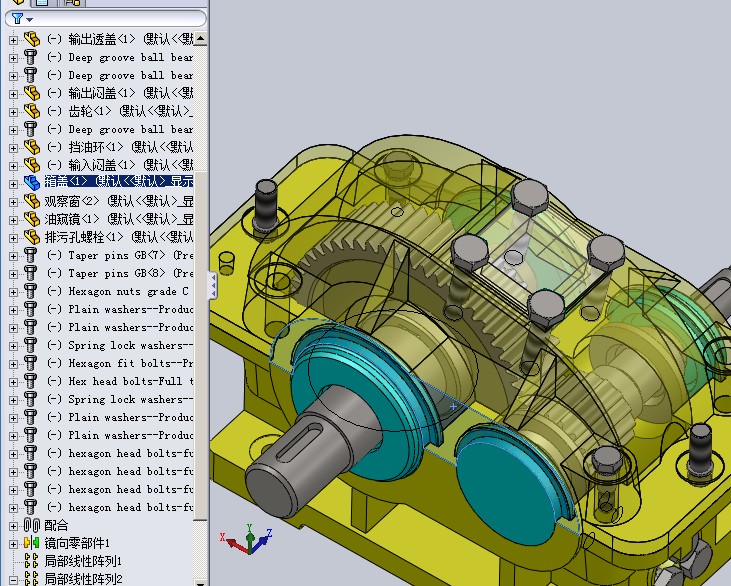Click the Hex head bolts-Full toolbox icon

point(31,381)
